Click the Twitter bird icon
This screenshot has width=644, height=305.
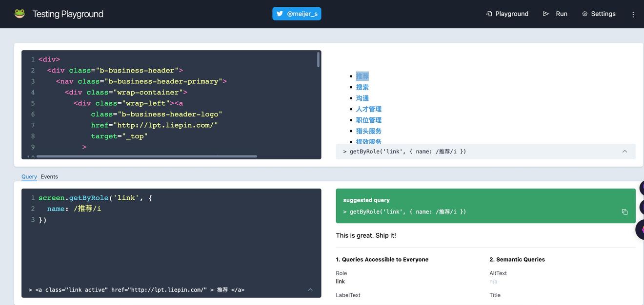click(x=280, y=14)
